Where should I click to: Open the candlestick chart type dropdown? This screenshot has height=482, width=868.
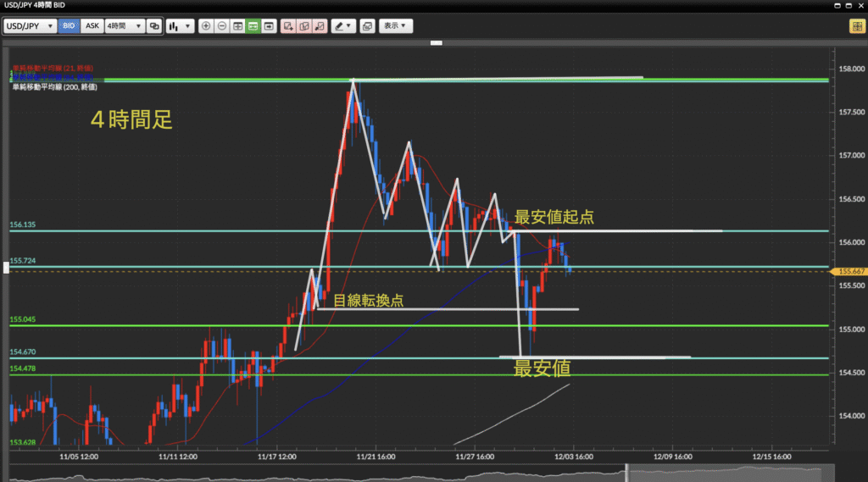click(179, 26)
